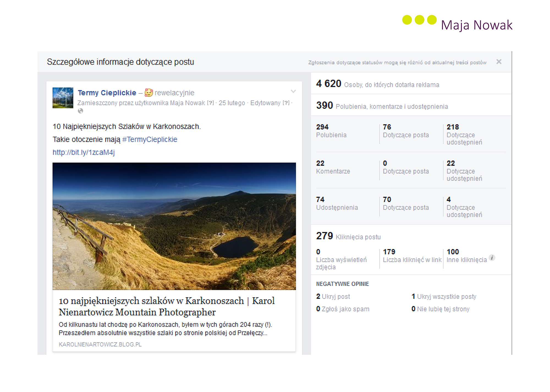Click the 4 620 reach figure
The image size is (550, 392).
pos(329,84)
